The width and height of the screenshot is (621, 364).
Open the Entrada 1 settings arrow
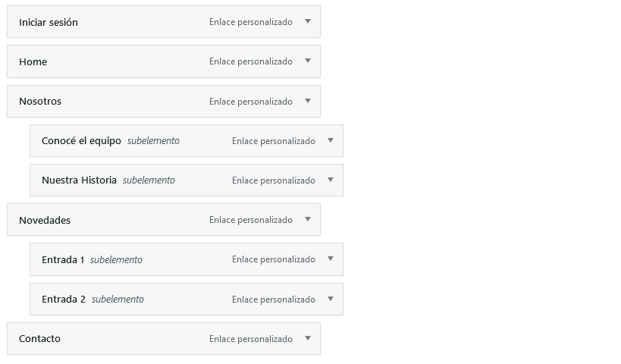coord(331,259)
